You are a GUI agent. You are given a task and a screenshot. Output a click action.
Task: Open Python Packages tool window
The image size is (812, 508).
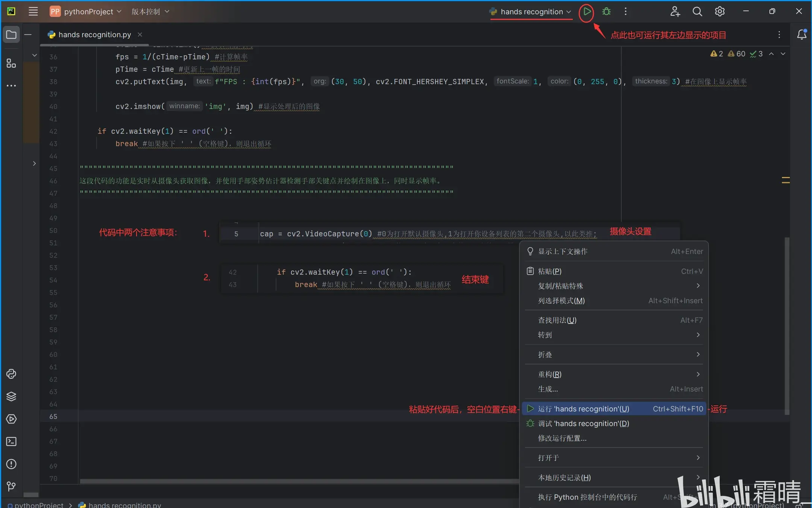pyautogui.click(x=11, y=396)
